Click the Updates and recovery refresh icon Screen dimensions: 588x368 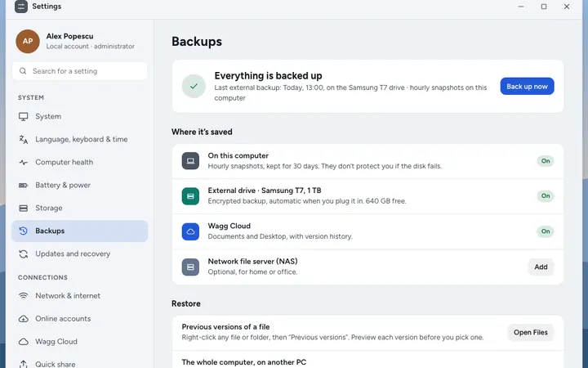tap(23, 254)
